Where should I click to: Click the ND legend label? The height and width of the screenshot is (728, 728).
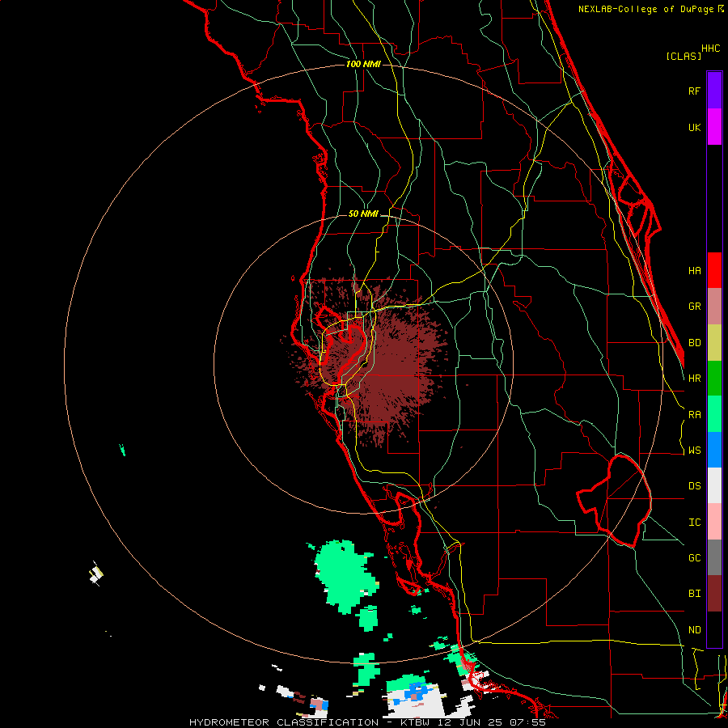(694, 630)
